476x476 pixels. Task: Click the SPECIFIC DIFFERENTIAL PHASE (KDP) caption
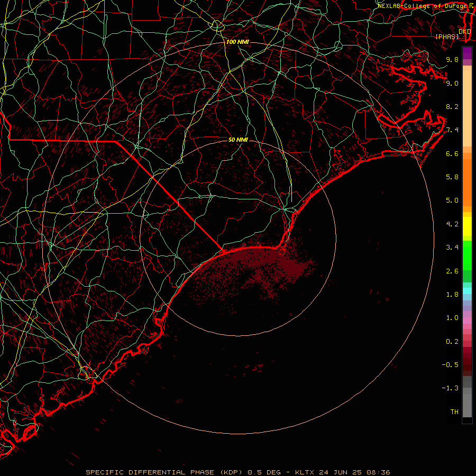(x=164, y=472)
